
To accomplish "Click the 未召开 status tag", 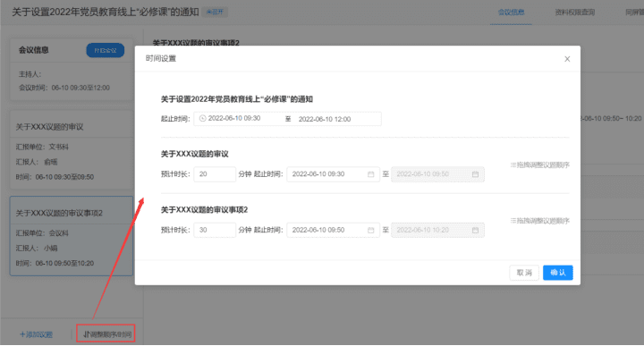I will [x=215, y=13].
